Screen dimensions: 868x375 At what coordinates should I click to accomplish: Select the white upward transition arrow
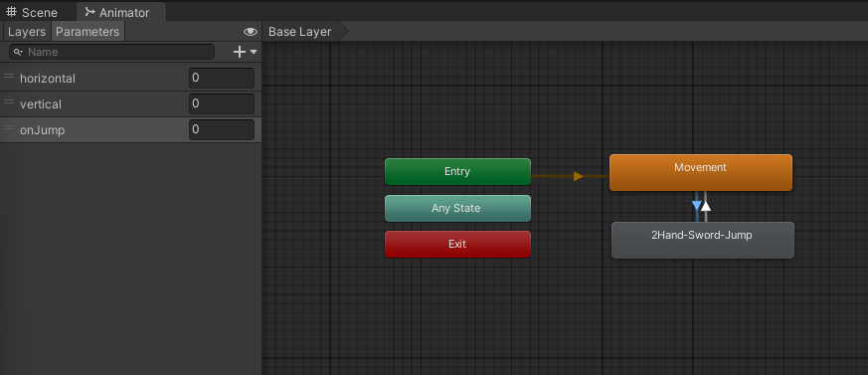point(706,206)
